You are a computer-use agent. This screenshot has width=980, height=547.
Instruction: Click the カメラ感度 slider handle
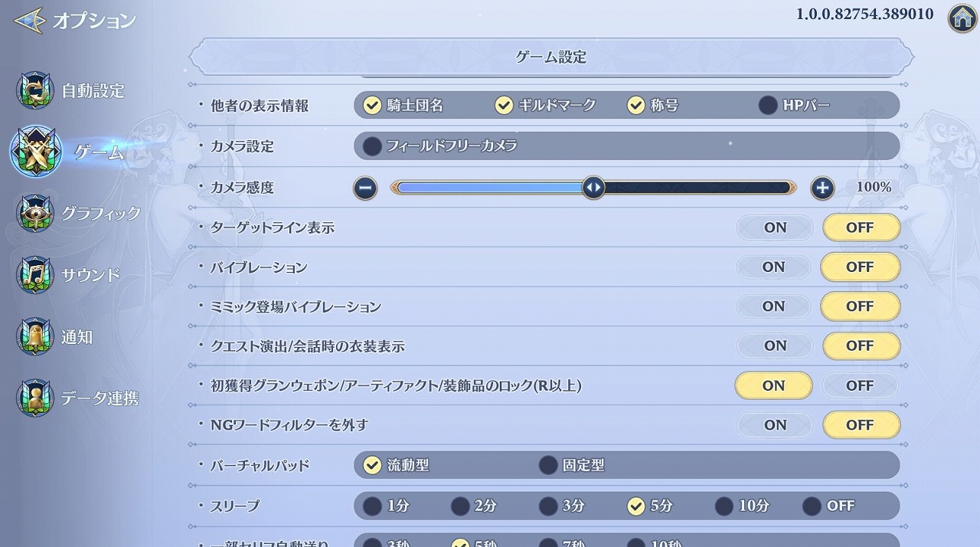click(x=593, y=187)
